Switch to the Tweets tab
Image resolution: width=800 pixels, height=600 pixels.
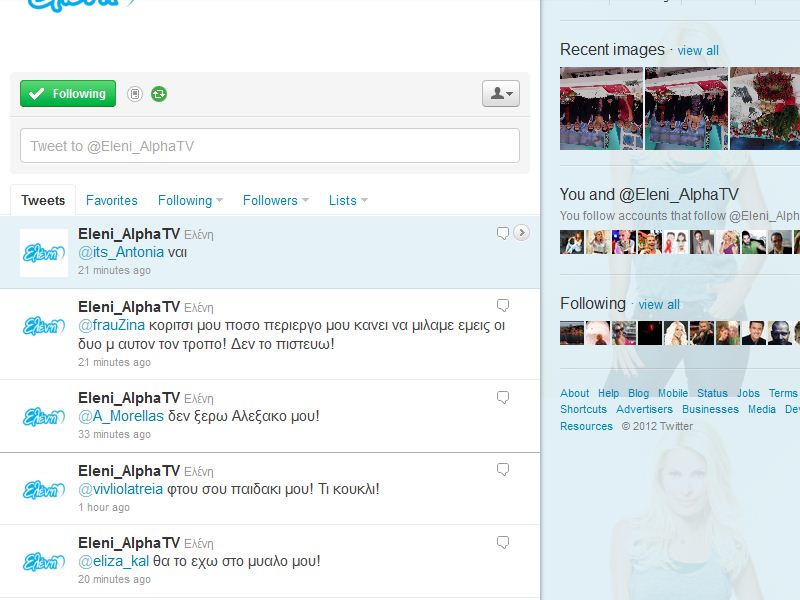[x=43, y=200]
